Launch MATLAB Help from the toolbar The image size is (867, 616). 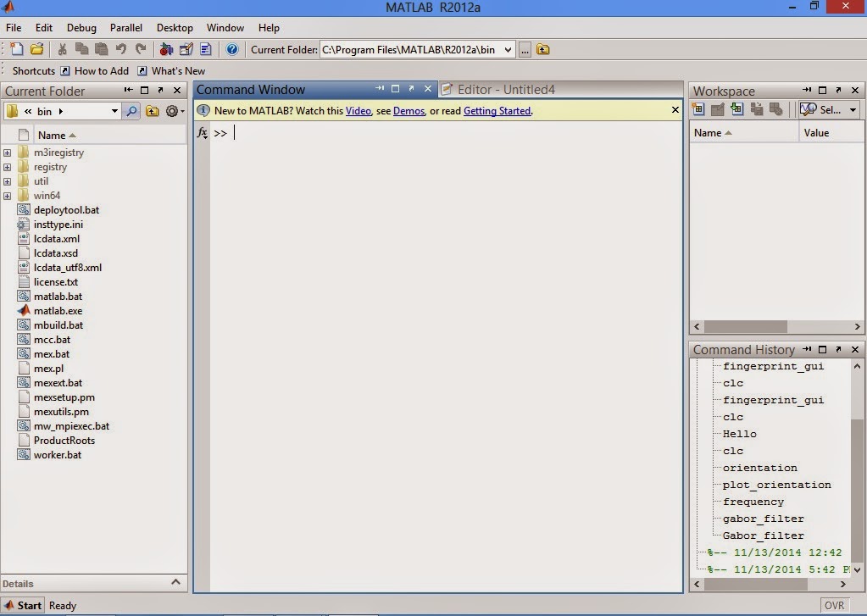pyautogui.click(x=231, y=49)
